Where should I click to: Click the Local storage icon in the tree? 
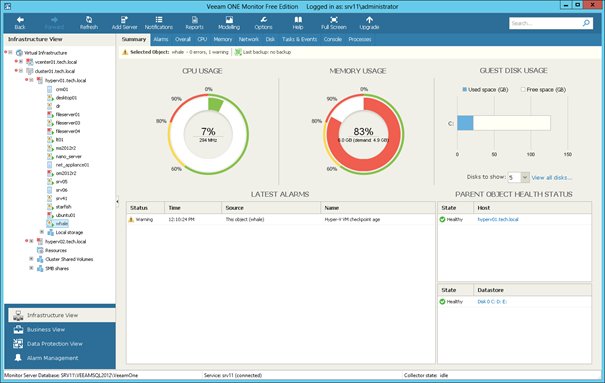point(51,232)
